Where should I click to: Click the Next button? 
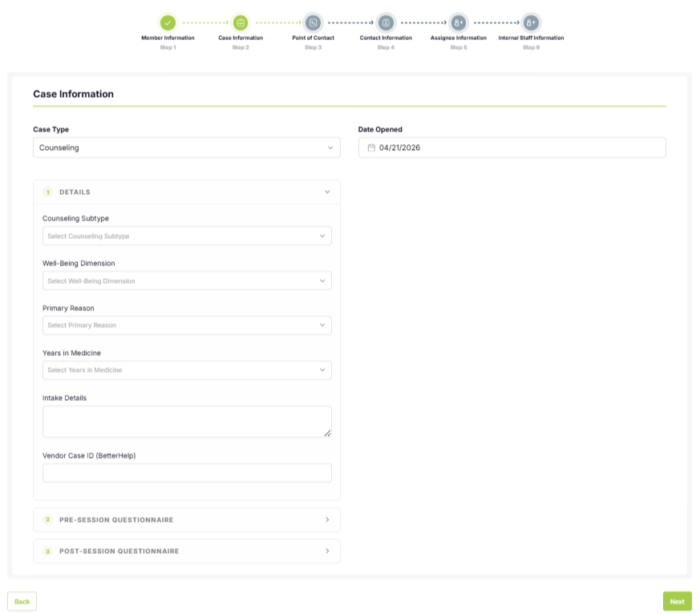coord(678,601)
